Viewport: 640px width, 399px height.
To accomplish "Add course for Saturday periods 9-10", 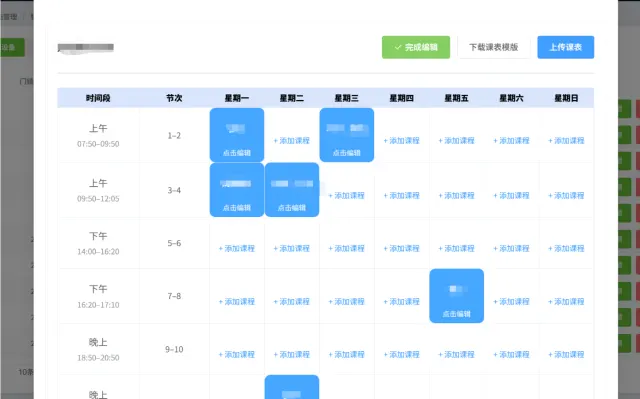I will (511, 355).
